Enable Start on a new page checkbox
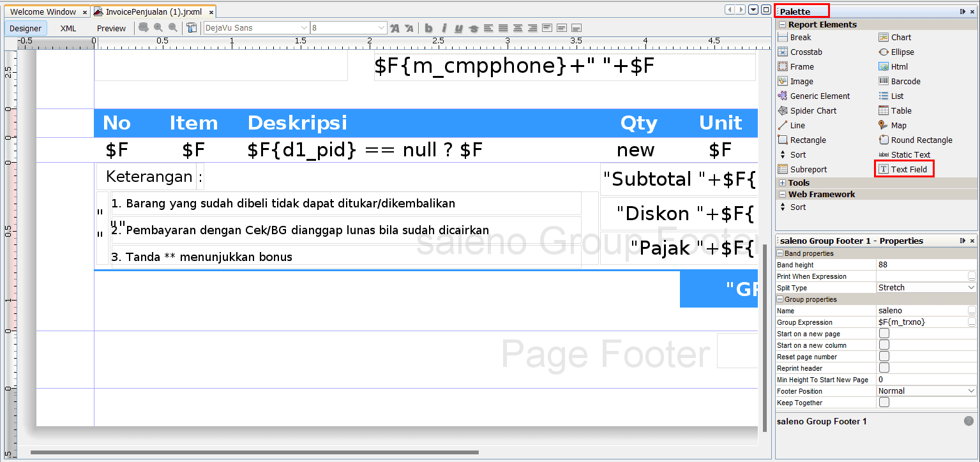Screen dimensions: 980x462 (884, 334)
